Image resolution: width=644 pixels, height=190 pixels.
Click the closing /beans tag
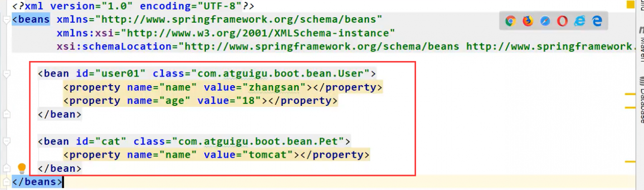[37, 182]
